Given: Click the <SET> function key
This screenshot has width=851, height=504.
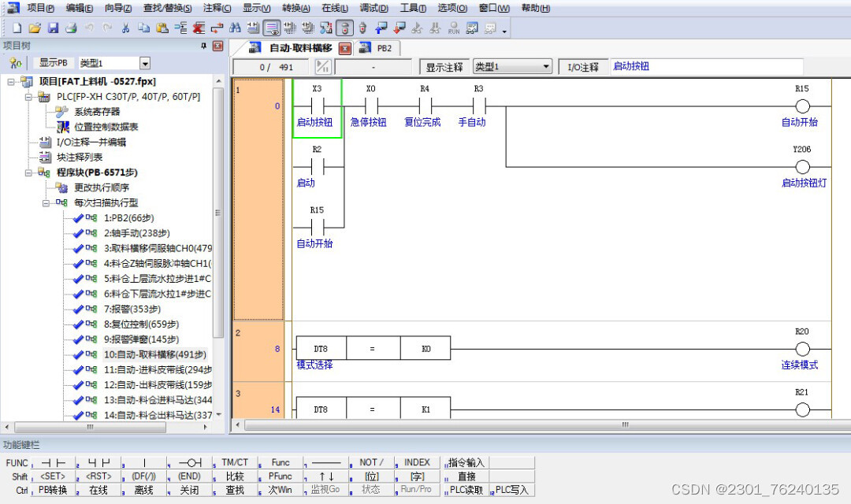Looking at the screenshot, I should (52, 476).
